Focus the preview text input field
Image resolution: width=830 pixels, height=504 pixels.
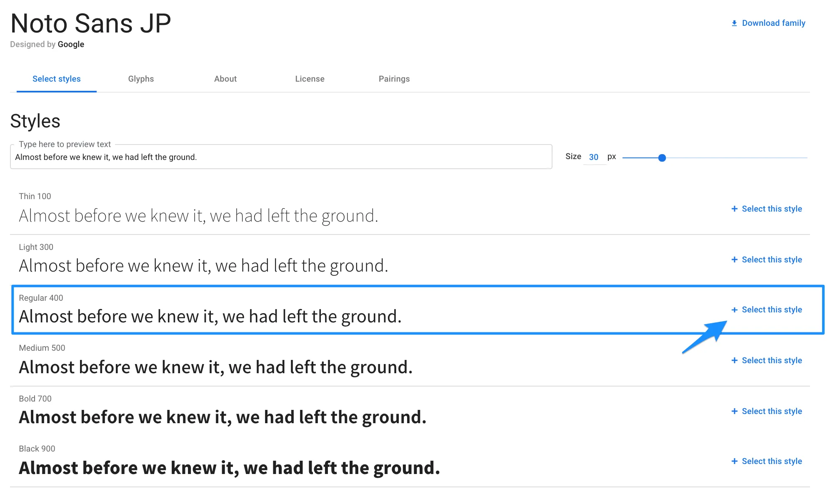point(281,157)
